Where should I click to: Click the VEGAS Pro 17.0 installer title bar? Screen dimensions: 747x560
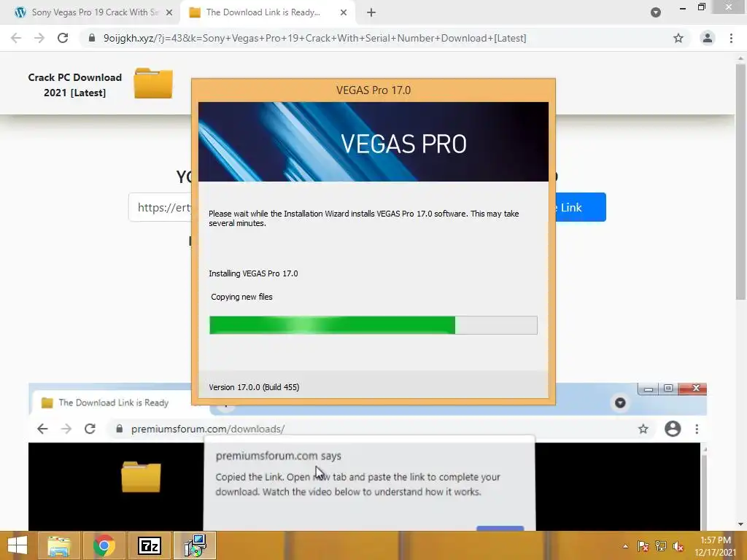click(x=373, y=90)
